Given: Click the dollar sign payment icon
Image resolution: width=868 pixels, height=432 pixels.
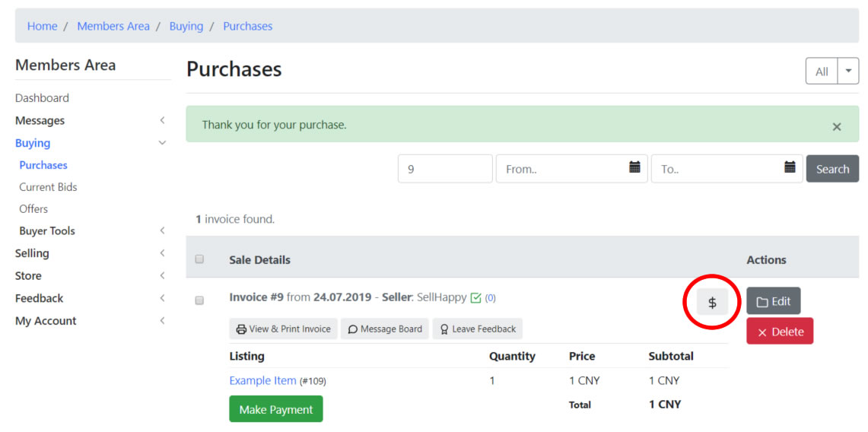Looking at the screenshot, I should click(x=712, y=302).
